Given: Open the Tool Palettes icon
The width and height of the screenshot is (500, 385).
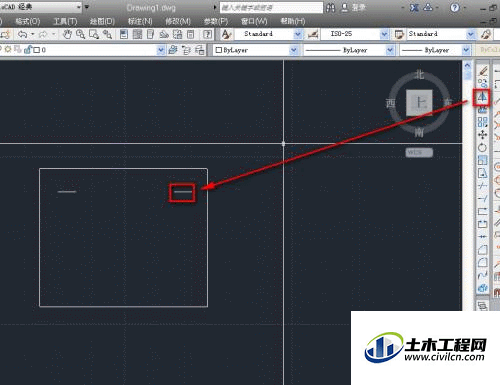Looking at the screenshot, I should tap(150, 34).
